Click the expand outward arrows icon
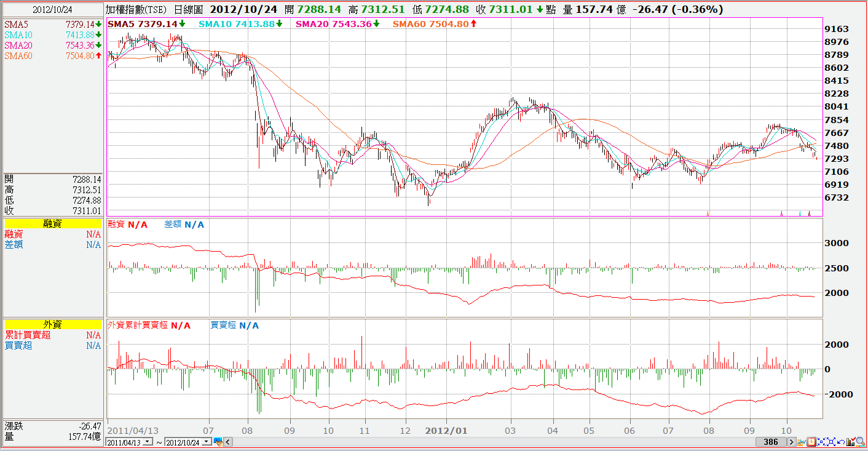The width and height of the screenshot is (868, 451). point(831,442)
